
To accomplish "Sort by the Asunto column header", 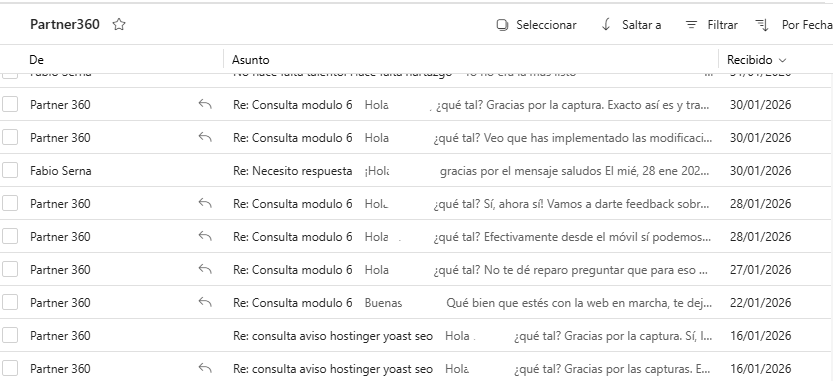I will (251, 60).
